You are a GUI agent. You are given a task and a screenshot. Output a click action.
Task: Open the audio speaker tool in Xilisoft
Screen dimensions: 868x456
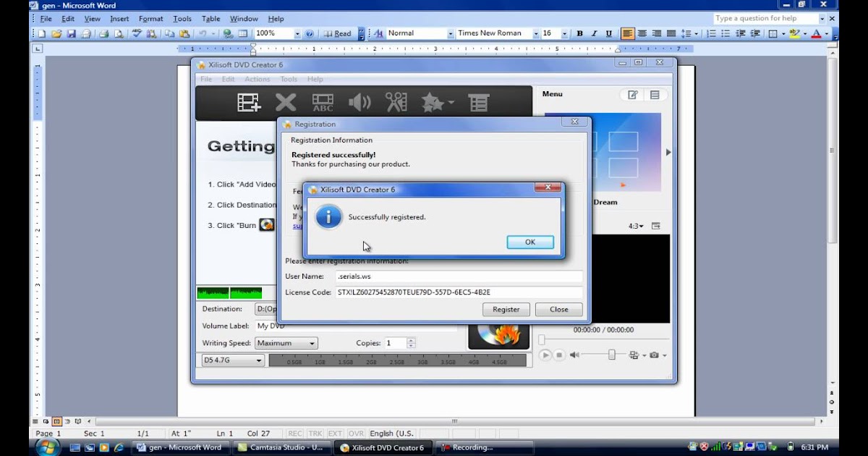[x=359, y=103]
